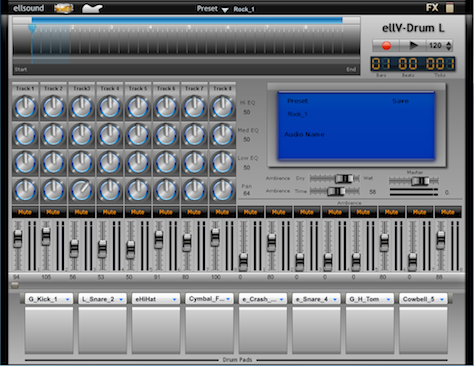Screen dimensions: 474x366
Task: Adjust the Track3 Hi EQ knob
Action: click(x=81, y=107)
